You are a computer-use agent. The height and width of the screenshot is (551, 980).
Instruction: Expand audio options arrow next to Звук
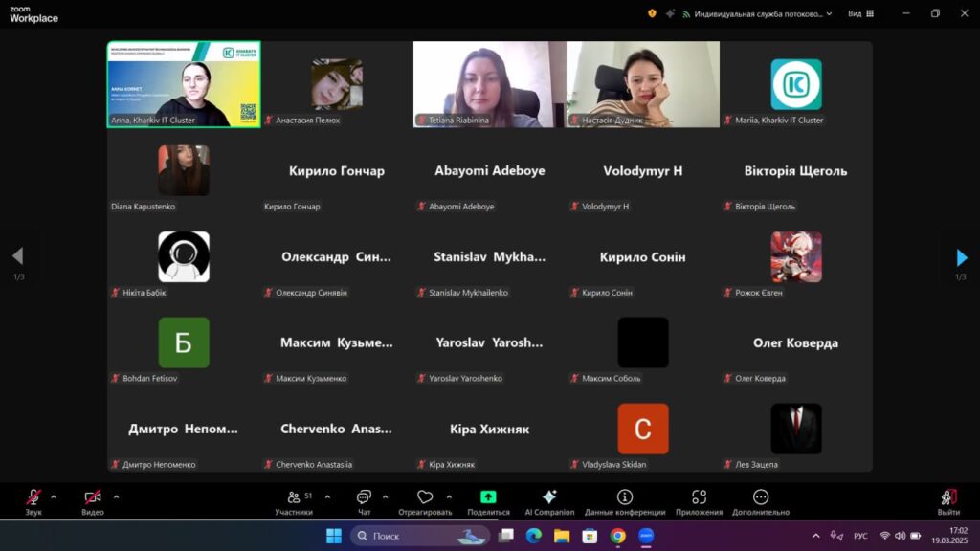pos(54,496)
